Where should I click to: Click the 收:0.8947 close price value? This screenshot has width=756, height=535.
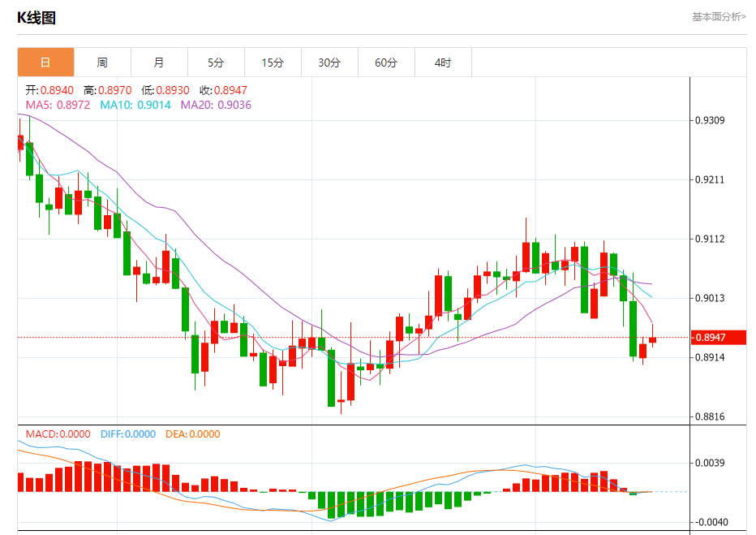[x=223, y=90]
